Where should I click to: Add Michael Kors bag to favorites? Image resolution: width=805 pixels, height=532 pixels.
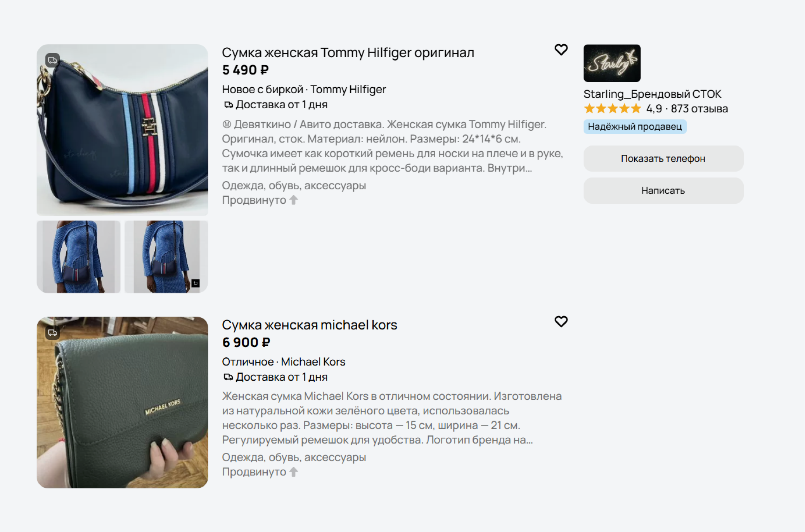561,321
